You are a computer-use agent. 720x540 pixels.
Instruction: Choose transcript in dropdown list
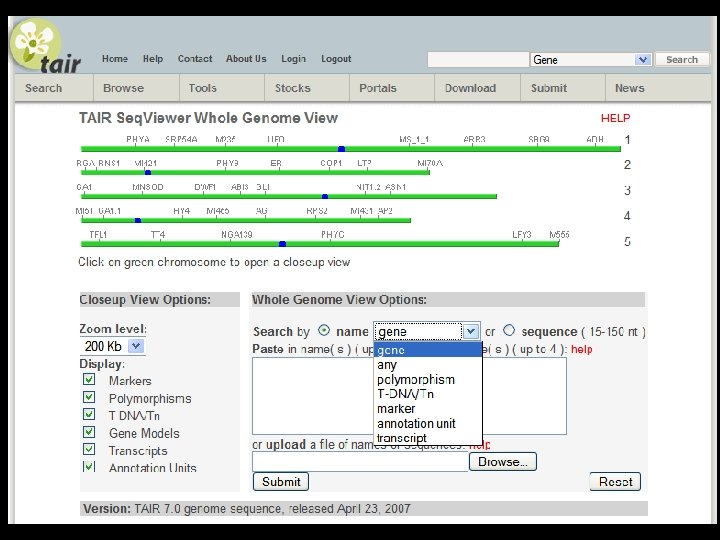click(428, 438)
